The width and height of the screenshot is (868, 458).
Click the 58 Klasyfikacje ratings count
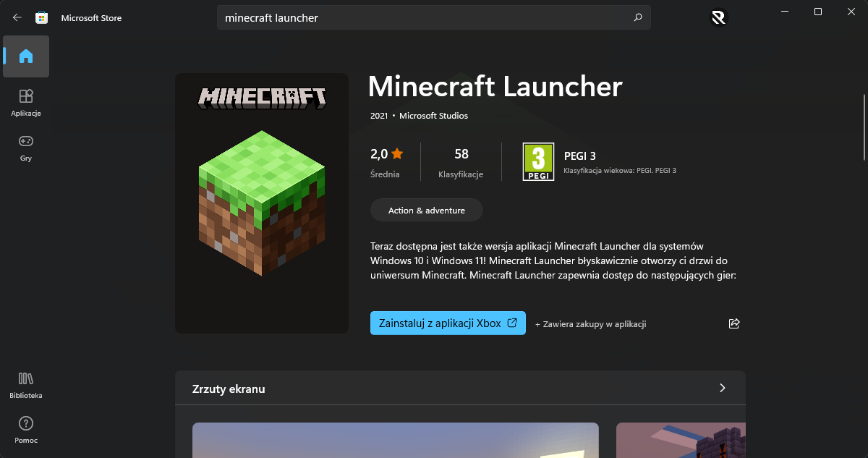pos(461,162)
